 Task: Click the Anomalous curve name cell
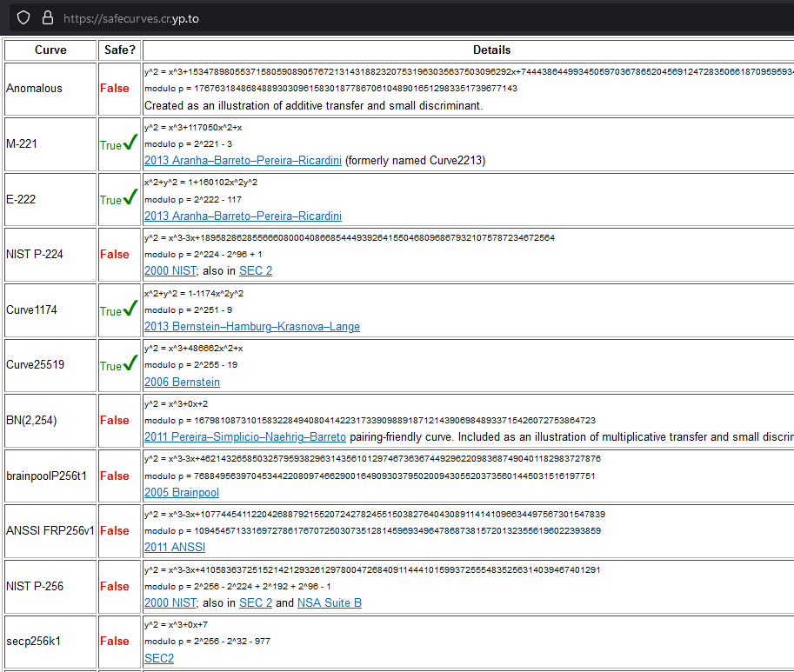pyautogui.click(x=50, y=89)
